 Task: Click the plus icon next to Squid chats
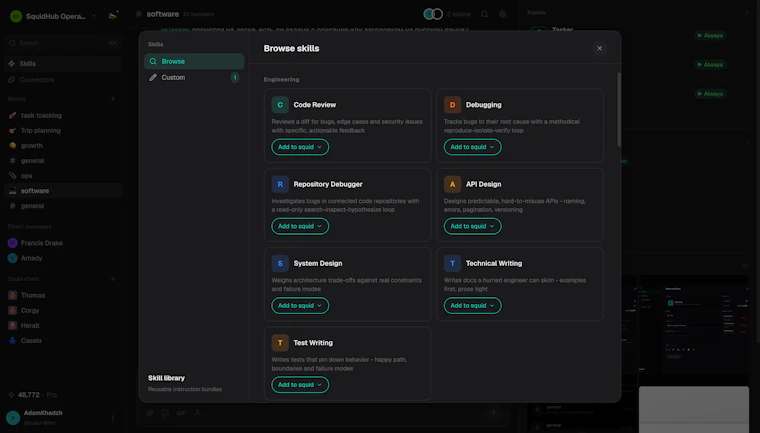pyautogui.click(x=113, y=279)
